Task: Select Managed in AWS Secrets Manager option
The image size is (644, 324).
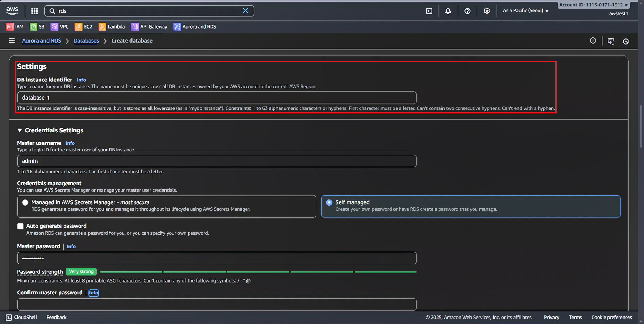Action: (25, 202)
